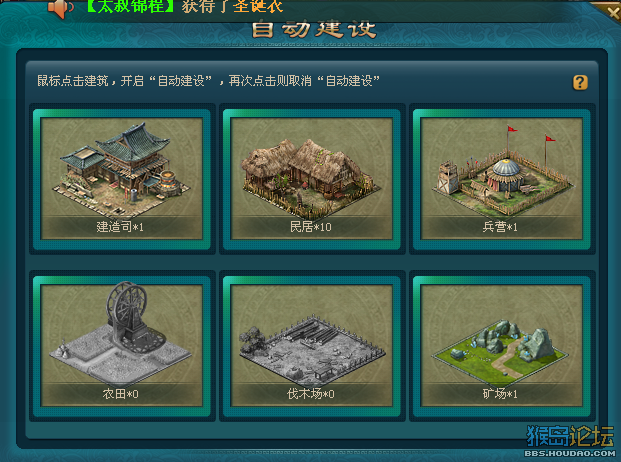Click the 民居*10 label

[310, 227]
